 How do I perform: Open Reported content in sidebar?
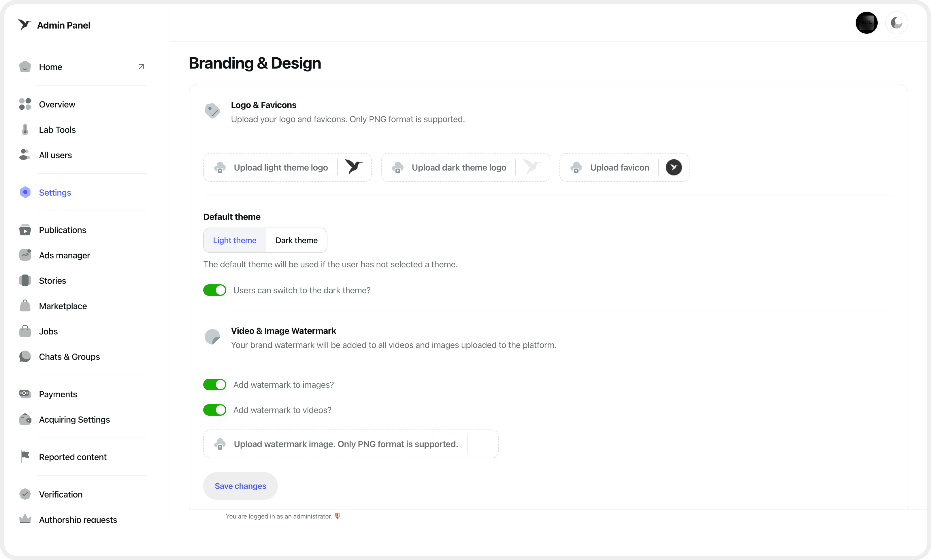(x=73, y=457)
